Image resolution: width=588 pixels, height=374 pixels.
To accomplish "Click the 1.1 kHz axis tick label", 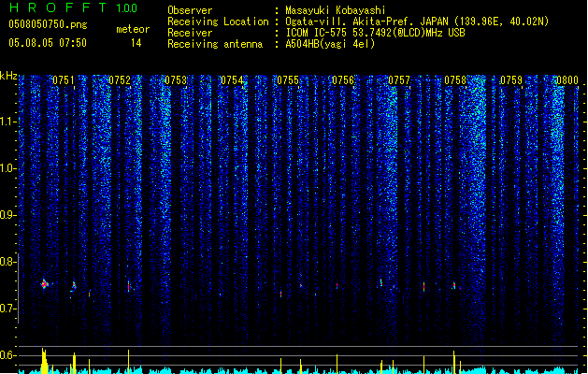I will click(8, 122).
